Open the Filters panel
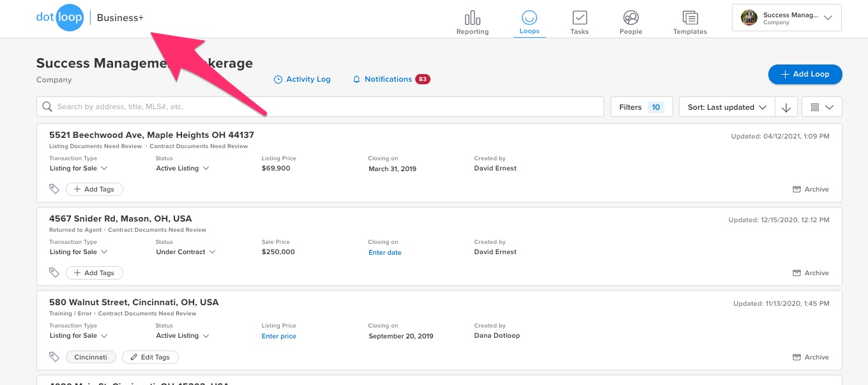868x385 pixels. 641,107
